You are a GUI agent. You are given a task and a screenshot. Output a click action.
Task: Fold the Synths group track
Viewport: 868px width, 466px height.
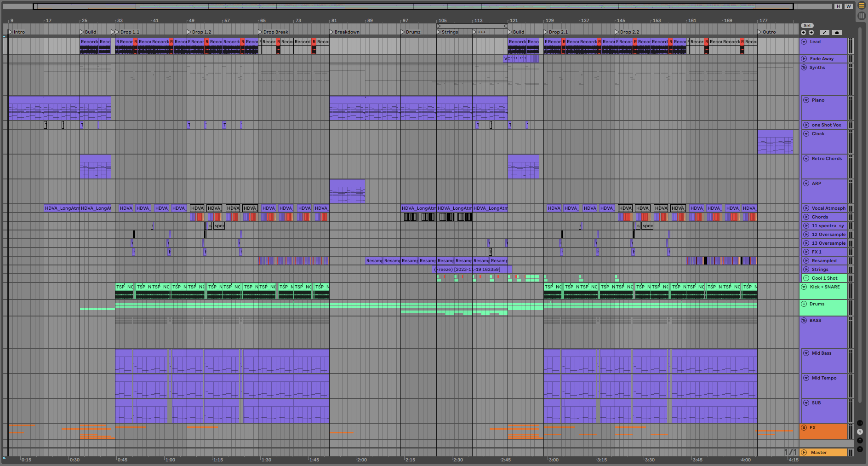click(x=804, y=68)
